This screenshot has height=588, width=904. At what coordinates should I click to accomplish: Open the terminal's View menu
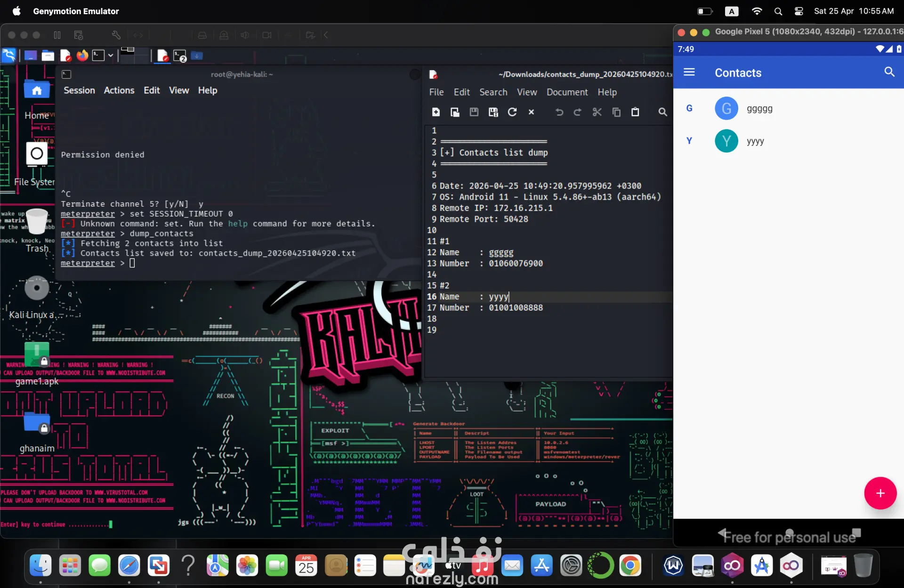click(179, 90)
